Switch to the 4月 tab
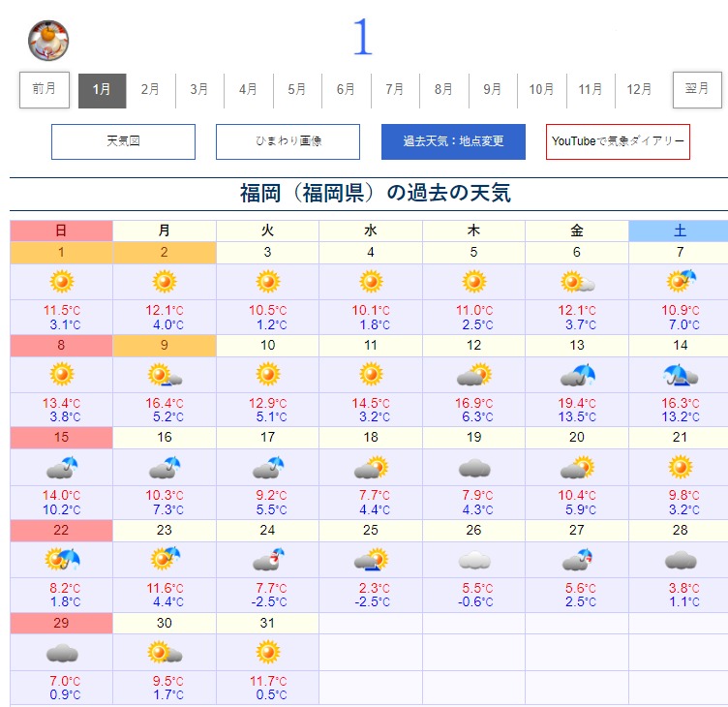728x707 pixels. point(249,91)
